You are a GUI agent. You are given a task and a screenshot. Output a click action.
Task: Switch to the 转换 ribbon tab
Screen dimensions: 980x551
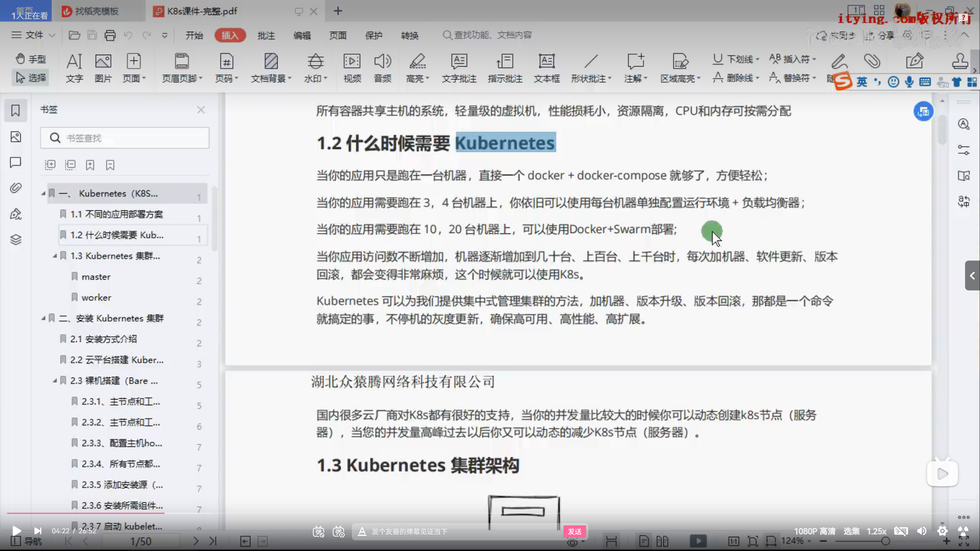[410, 35]
